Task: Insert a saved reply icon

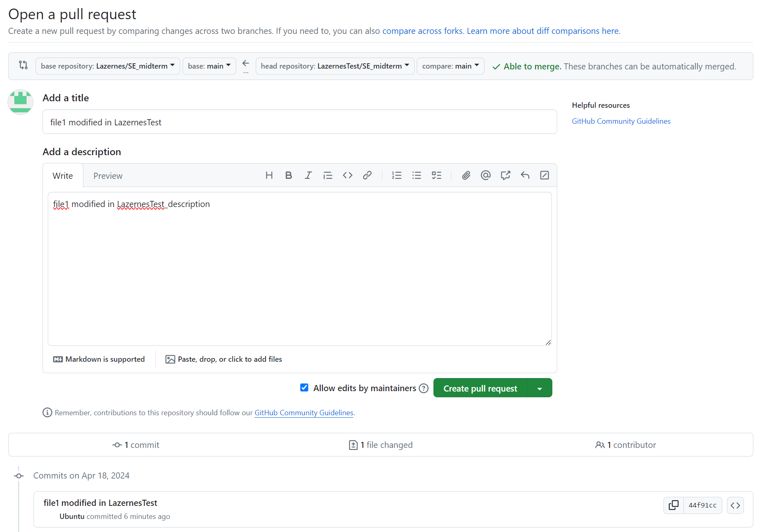Action: (x=525, y=176)
